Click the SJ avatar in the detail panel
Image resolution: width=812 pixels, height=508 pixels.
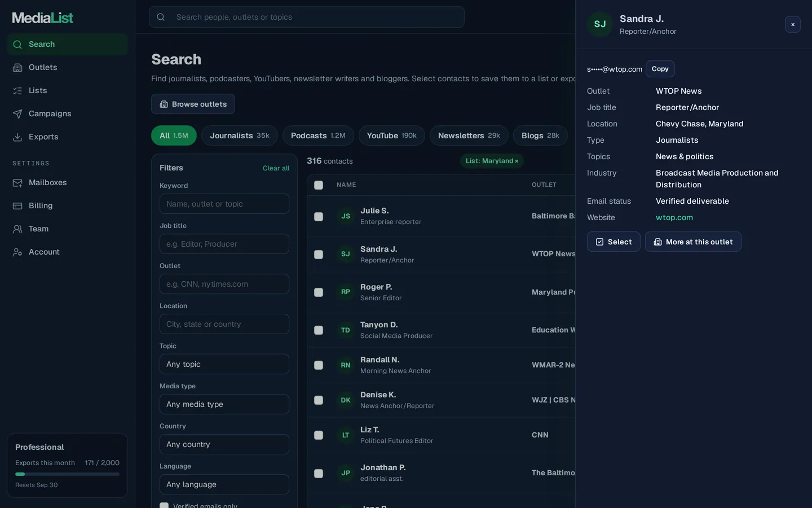click(x=600, y=24)
